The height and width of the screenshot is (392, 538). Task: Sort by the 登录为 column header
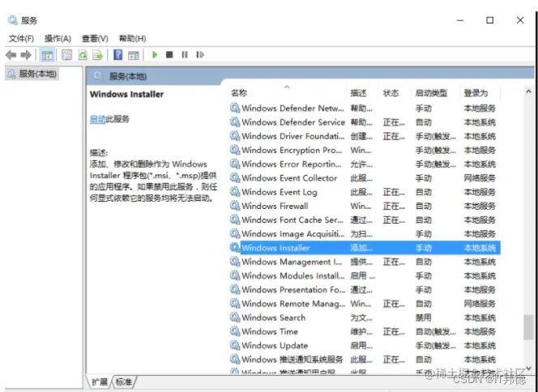[x=476, y=93]
